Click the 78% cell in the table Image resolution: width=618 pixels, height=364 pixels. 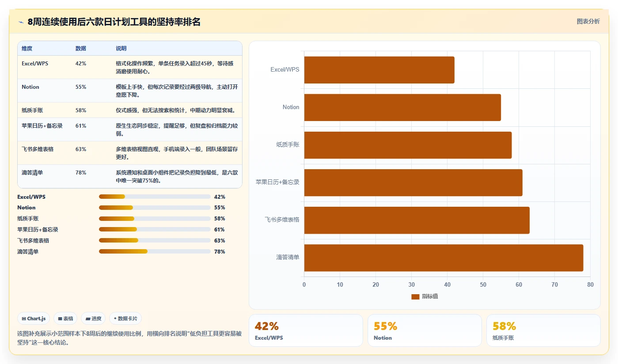coord(81,173)
